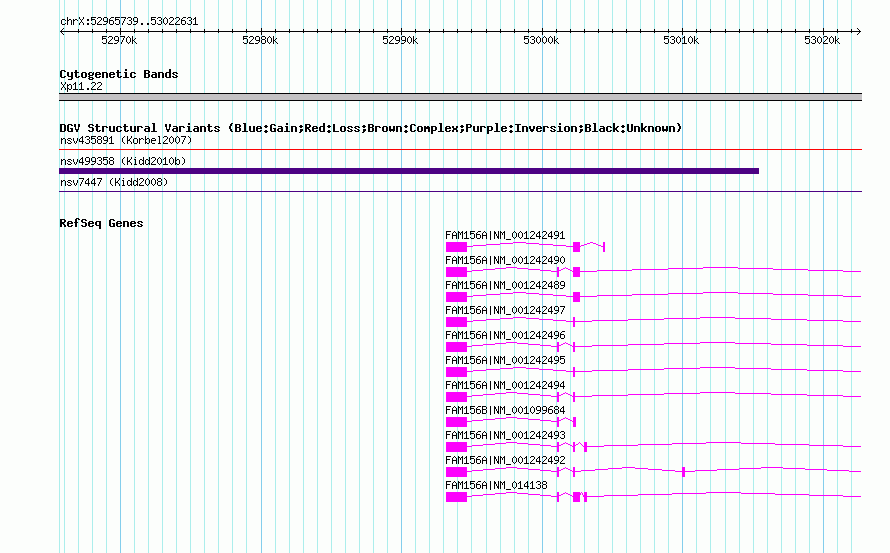Image resolution: width=890 pixels, height=553 pixels.
Task: Click the 52980k ruler label
Action: point(260,40)
